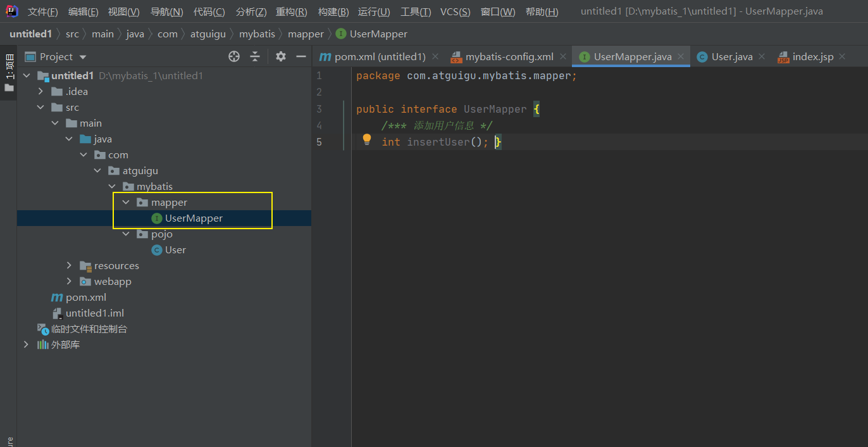Screen dimensions: 868x447
Task: Expand the resources folder arrow
Action: (x=70, y=266)
